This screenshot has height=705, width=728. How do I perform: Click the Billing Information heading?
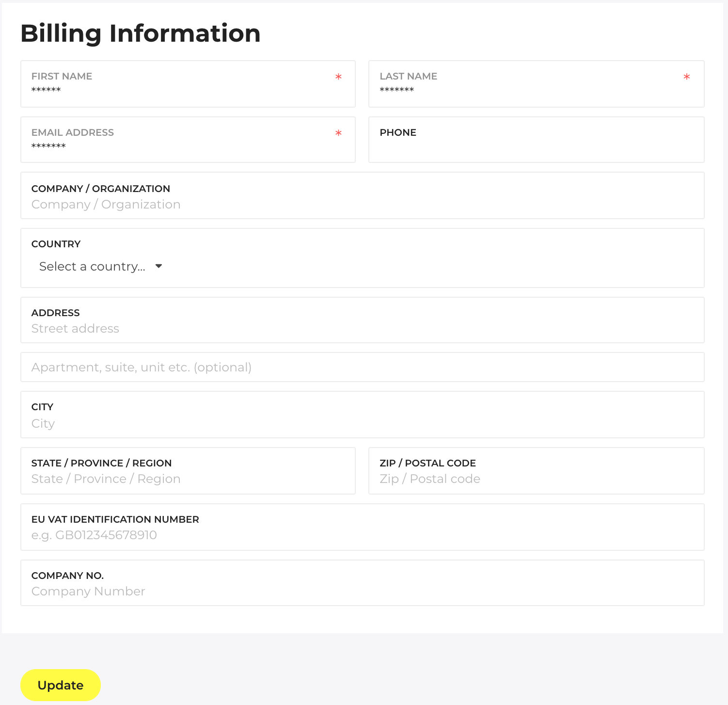point(141,33)
